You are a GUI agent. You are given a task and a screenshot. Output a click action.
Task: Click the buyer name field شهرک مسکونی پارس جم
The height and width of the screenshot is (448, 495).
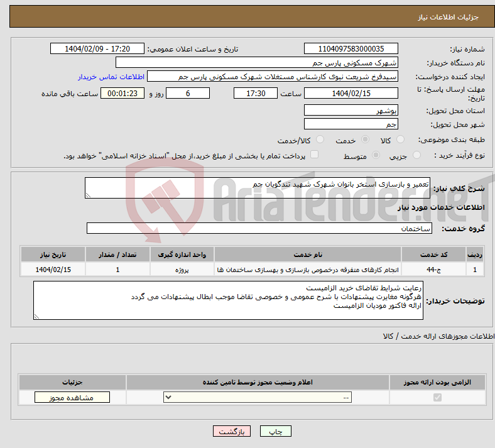[257, 62]
